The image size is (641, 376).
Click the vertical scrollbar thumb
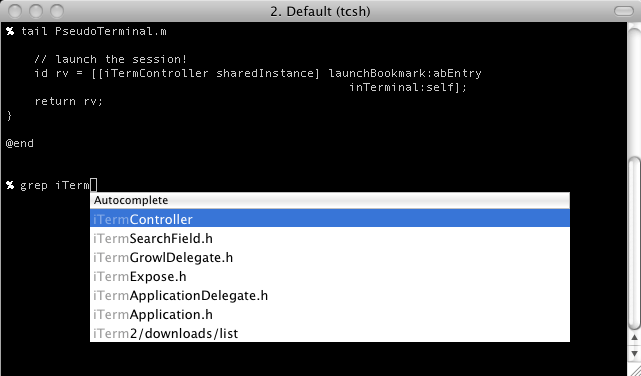[x=634, y=243]
